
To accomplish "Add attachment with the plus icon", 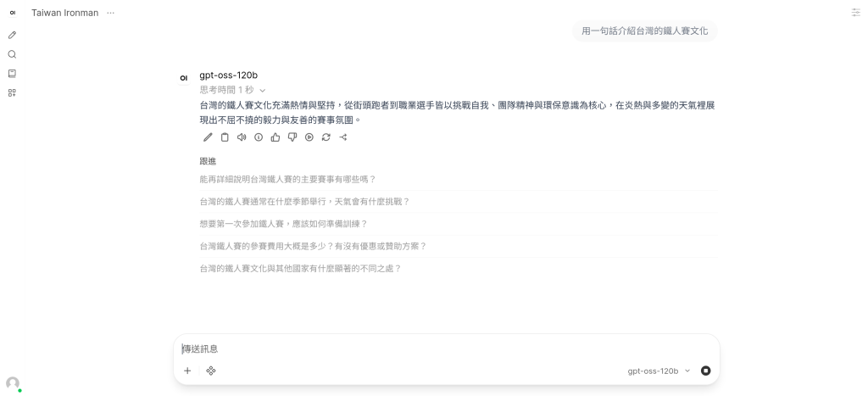I will tap(187, 371).
